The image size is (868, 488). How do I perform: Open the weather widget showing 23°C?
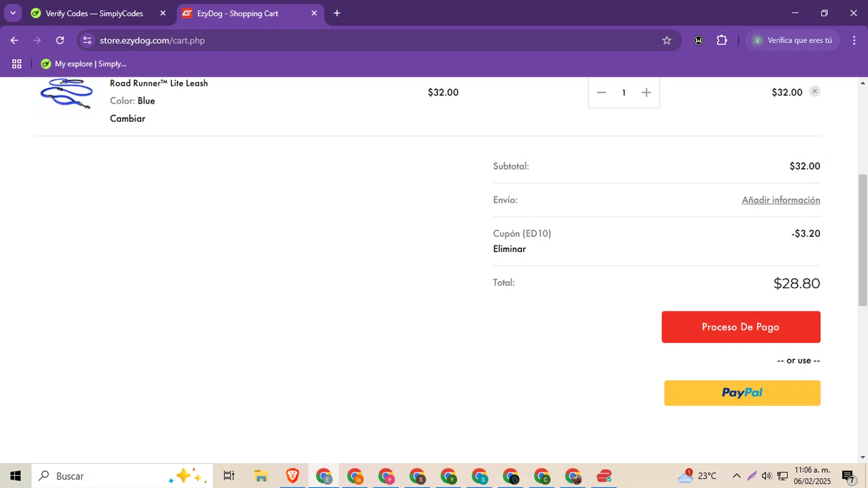697,476
